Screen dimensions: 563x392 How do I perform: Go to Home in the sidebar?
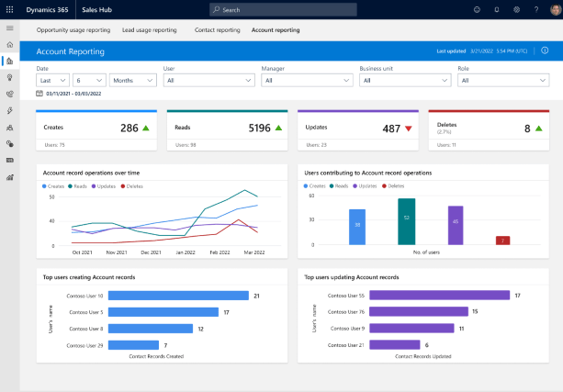coord(9,44)
